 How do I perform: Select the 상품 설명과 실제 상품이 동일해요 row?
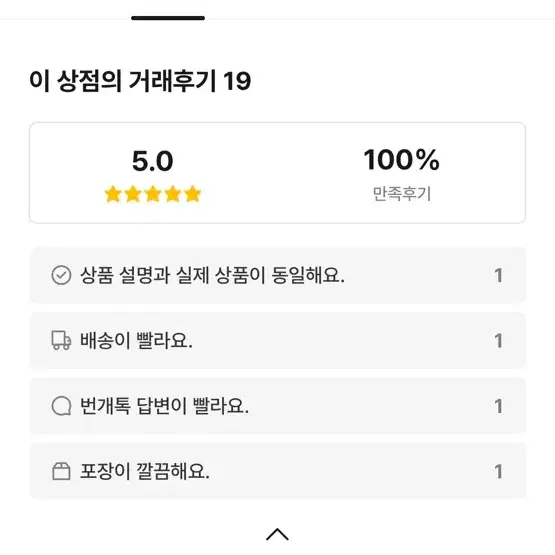pos(278,275)
